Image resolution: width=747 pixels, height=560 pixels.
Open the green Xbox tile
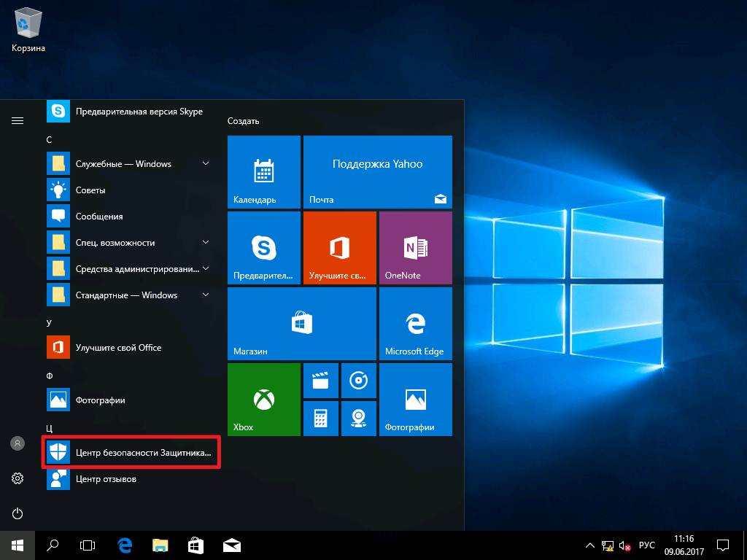pos(264,399)
